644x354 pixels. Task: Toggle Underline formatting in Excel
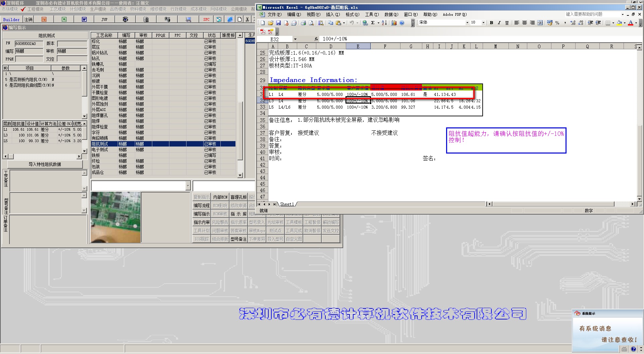(507, 23)
